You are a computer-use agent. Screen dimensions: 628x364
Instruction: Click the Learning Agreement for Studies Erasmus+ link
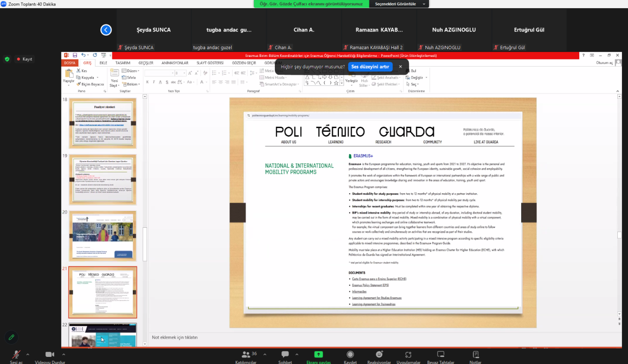[x=377, y=297]
